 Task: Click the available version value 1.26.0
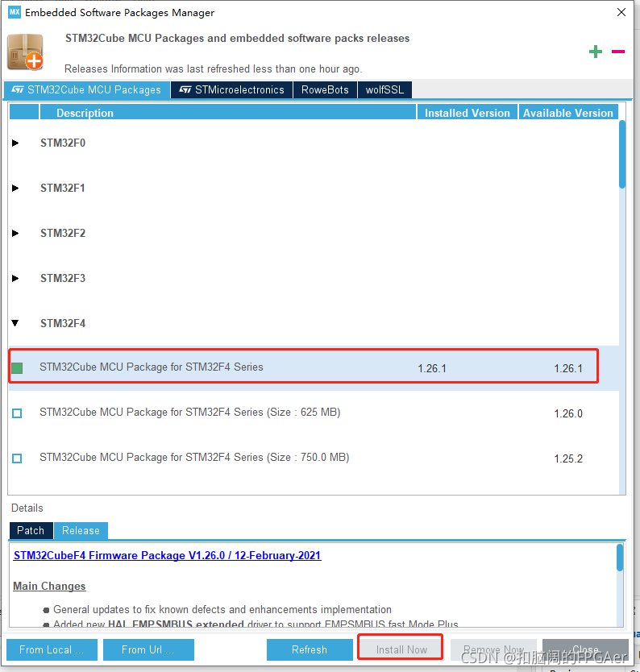pyautogui.click(x=568, y=413)
